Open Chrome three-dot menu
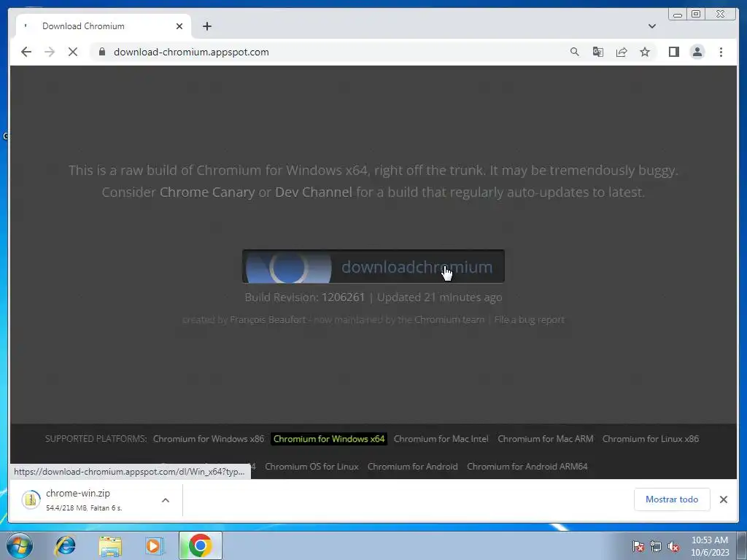The width and height of the screenshot is (747, 560). tap(721, 52)
